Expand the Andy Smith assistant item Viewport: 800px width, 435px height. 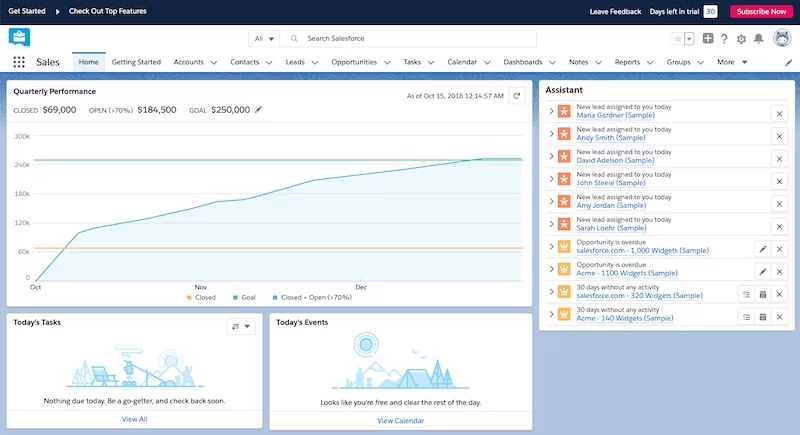[x=551, y=134]
